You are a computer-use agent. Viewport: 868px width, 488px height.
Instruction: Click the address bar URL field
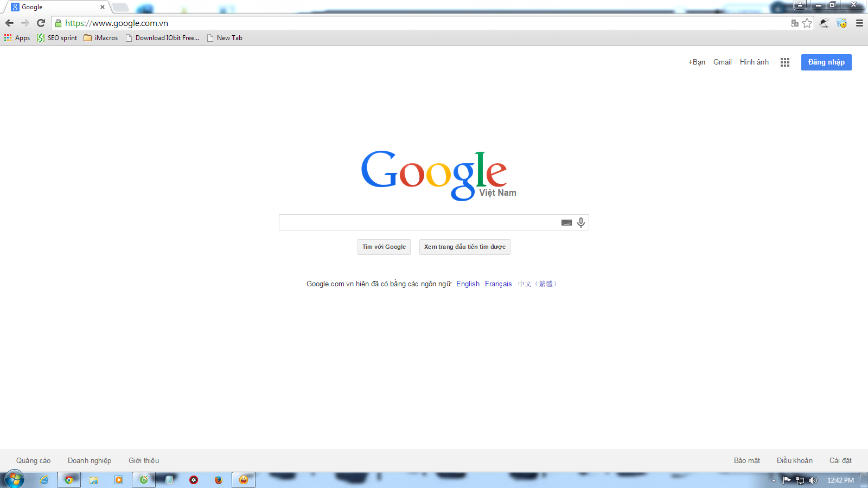click(x=423, y=23)
